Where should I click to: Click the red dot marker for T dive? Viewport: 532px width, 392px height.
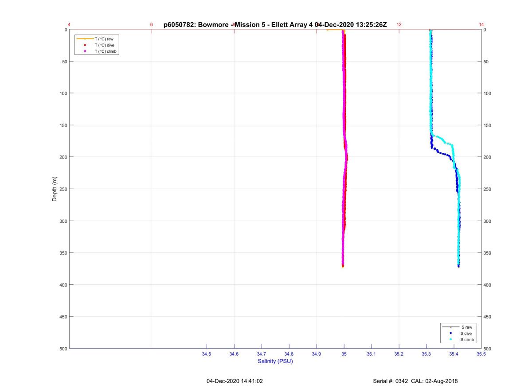pos(85,45)
